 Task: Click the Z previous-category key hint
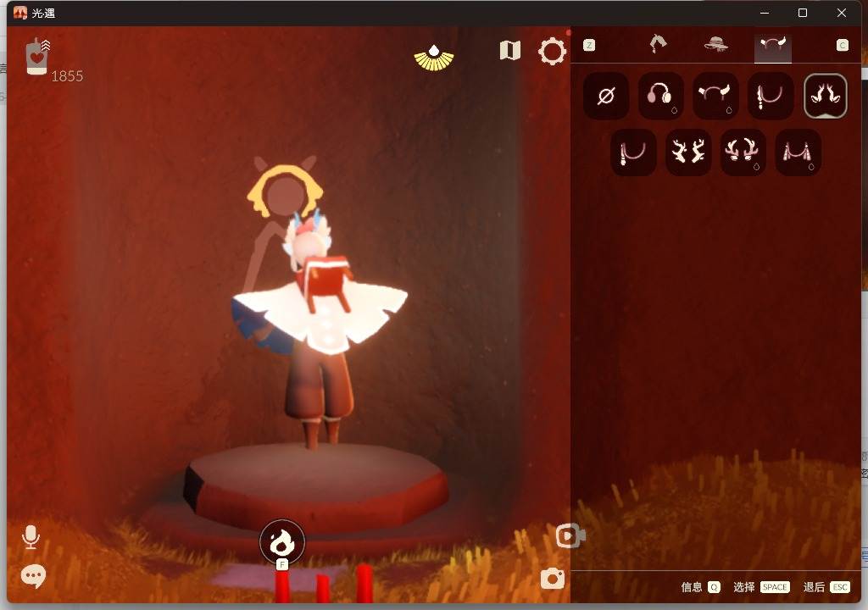pyautogui.click(x=589, y=46)
